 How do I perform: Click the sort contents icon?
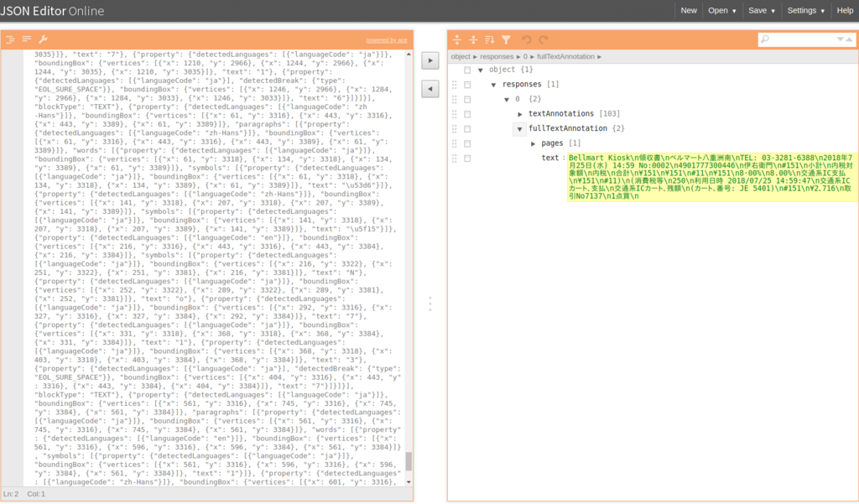490,39
